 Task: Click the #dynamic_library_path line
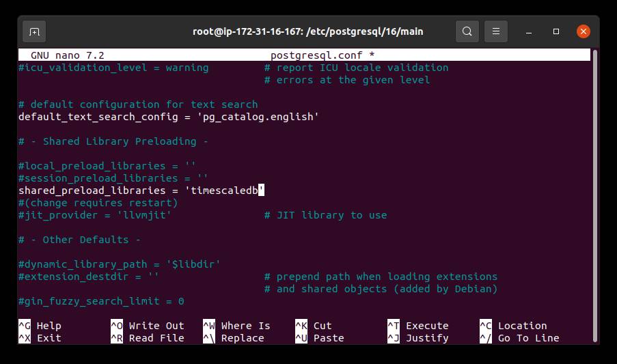[x=119, y=264]
